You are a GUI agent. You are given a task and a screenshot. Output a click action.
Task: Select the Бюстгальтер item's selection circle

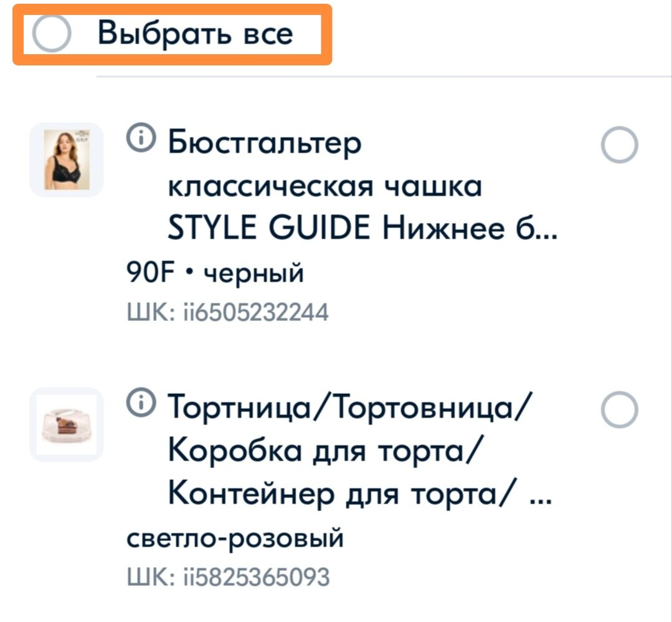[x=619, y=143]
